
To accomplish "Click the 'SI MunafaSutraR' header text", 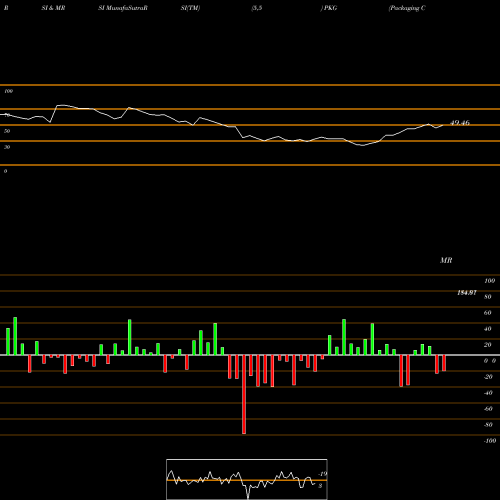I will point(123,8).
